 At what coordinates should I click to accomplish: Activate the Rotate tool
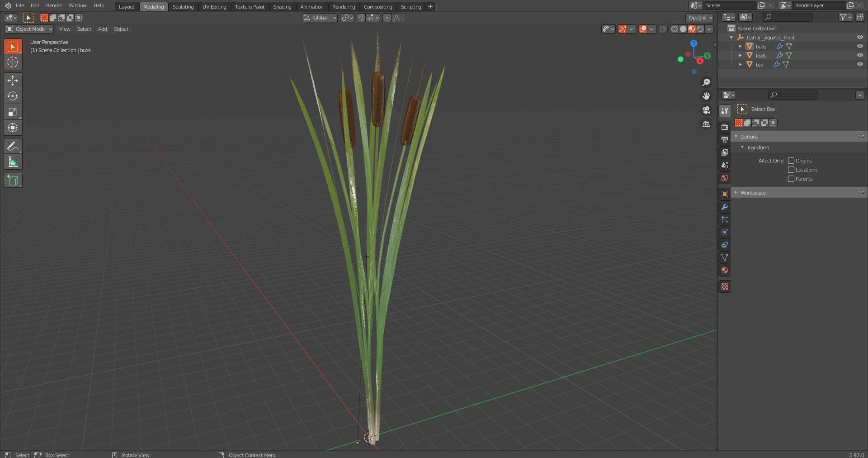[13, 96]
